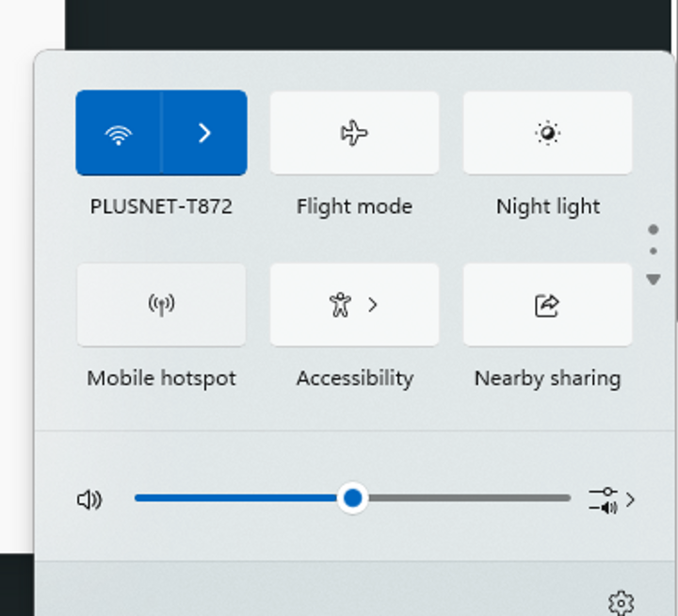Select the second page indicator dot

(x=654, y=251)
